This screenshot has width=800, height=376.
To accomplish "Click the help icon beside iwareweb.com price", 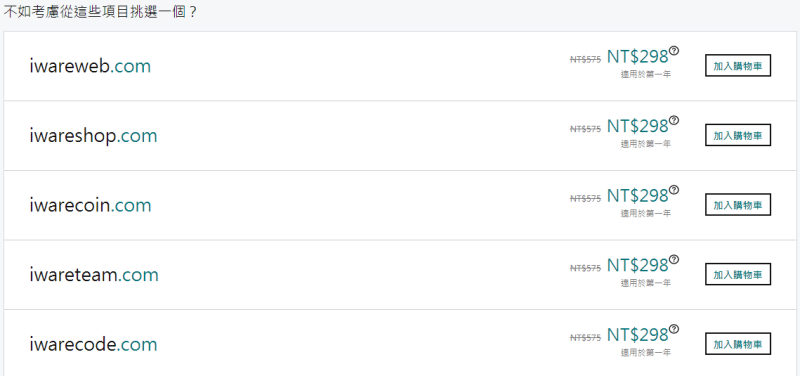I will pyautogui.click(x=674, y=51).
